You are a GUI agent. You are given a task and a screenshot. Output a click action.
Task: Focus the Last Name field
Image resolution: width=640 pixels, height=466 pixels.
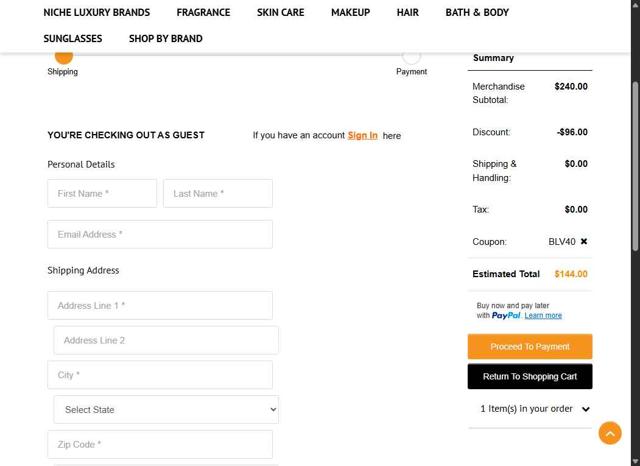(218, 193)
